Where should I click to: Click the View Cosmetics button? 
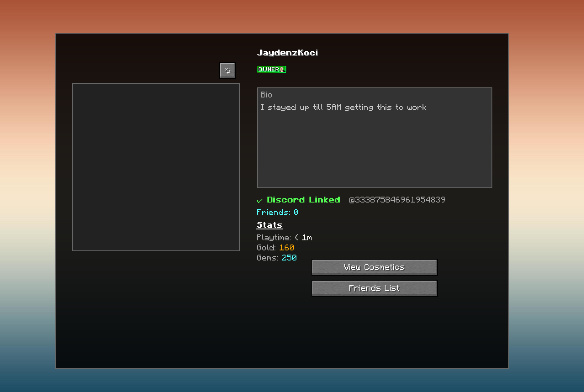375,267
